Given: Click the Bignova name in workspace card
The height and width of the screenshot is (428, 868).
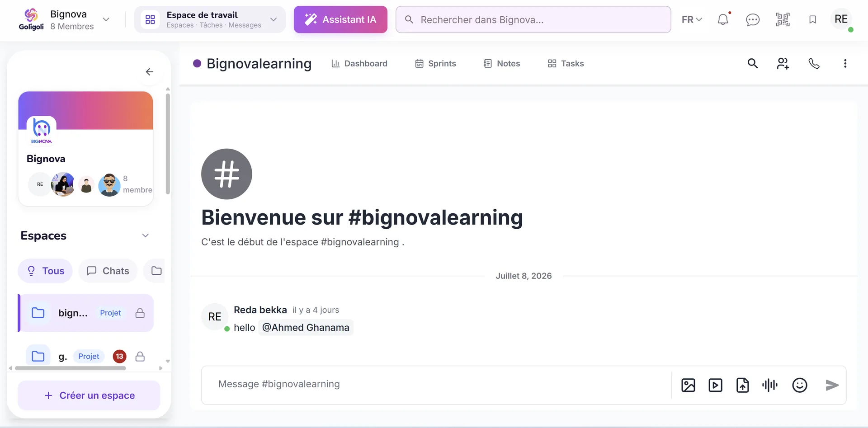Looking at the screenshot, I should pyautogui.click(x=46, y=159).
